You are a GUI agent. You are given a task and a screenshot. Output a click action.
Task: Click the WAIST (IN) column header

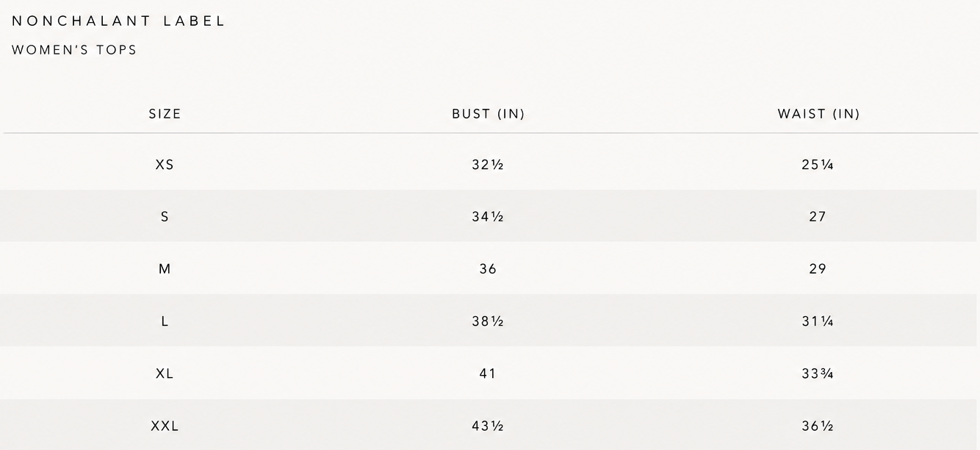(x=818, y=114)
